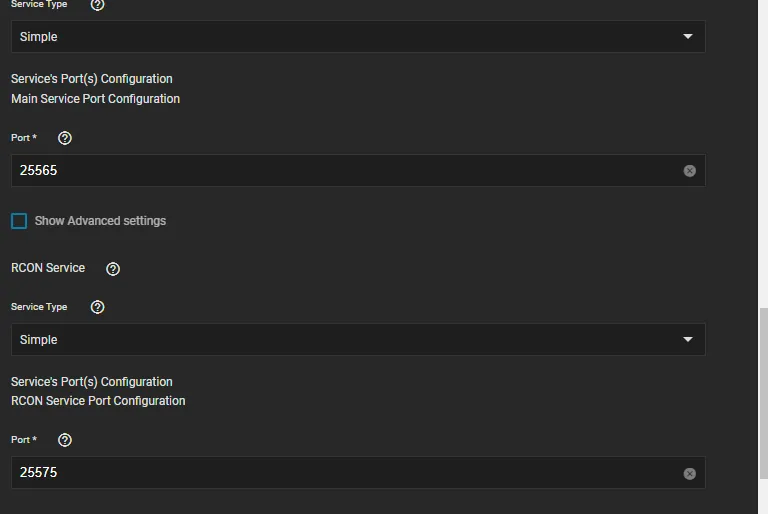Image resolution: width=768 pixels, height=514 pixels.
Task: Open help tooltip for RCON Port field
Action: click(65, 440)
